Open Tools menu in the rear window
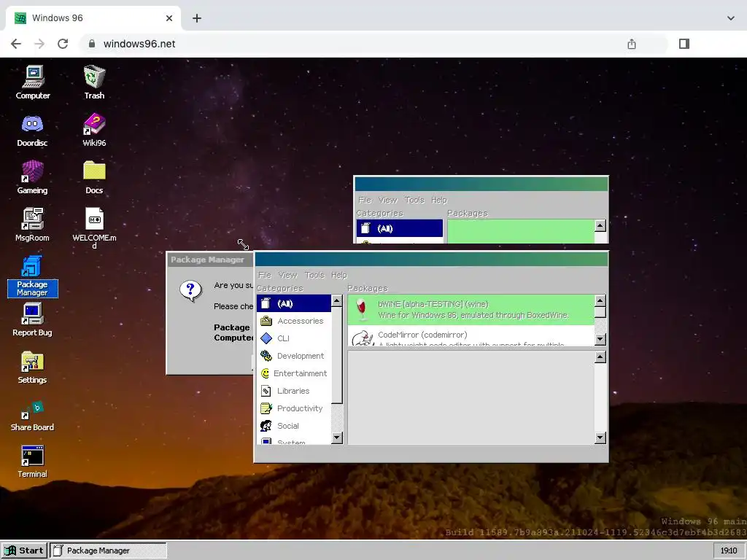Viewport: 747px width, 560px height. coord(414,200)
